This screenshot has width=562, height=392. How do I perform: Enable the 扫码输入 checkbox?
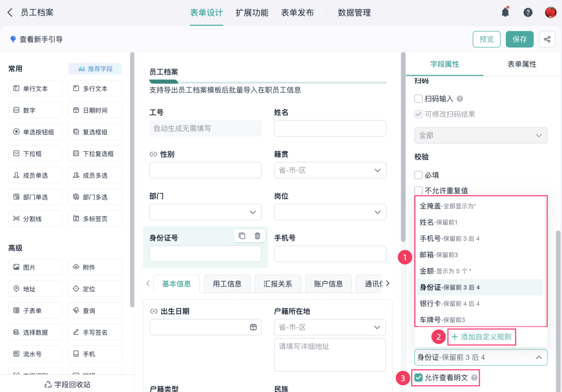click(418, 98)
